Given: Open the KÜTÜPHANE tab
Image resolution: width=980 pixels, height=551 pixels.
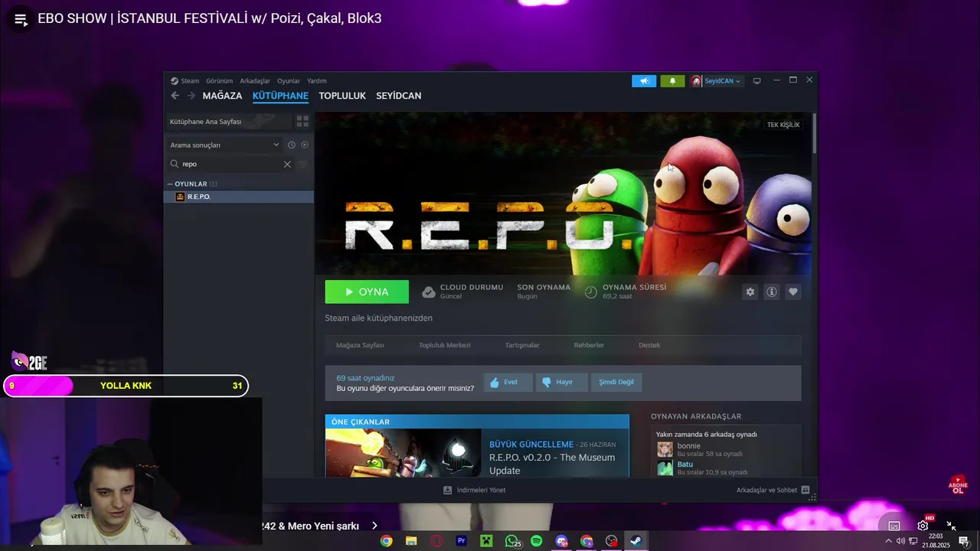Looking at the screenshot, I should (x=280, y=96).
